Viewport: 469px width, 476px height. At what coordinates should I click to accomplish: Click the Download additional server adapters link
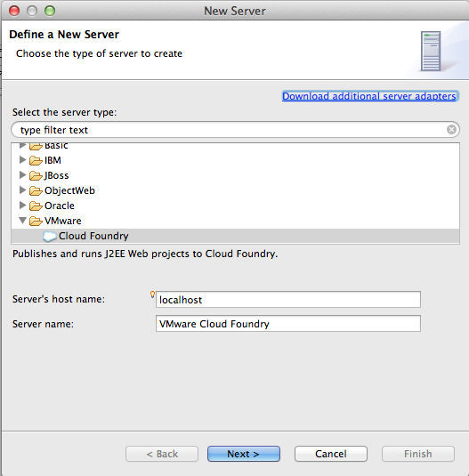pos(369,96)
